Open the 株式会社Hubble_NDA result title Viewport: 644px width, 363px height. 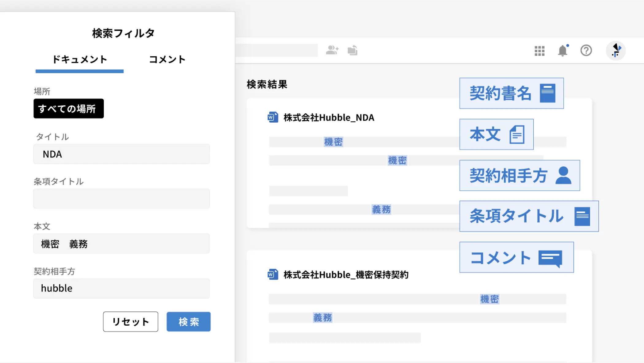click(329, 118)
